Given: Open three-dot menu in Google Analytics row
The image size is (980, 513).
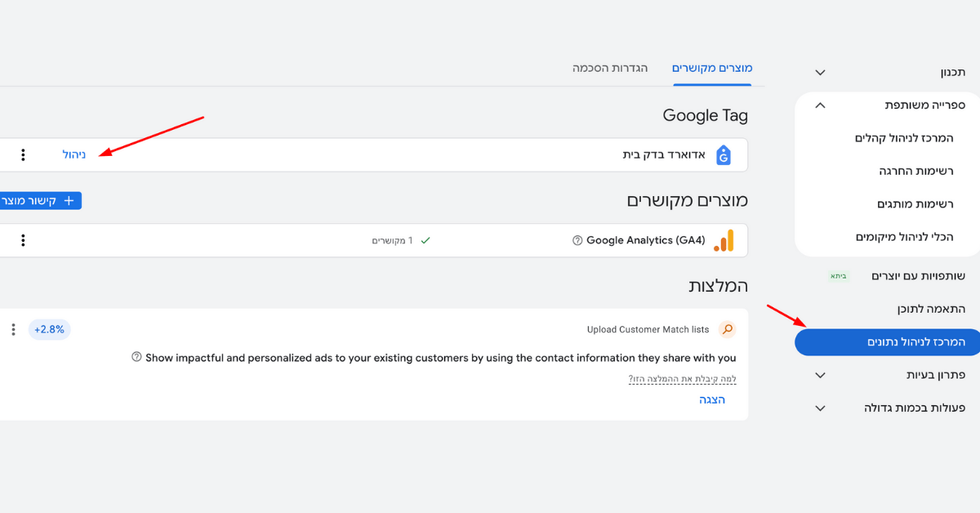Looking at the screenshot, I should pyautogui.click(x=23, y=241).
